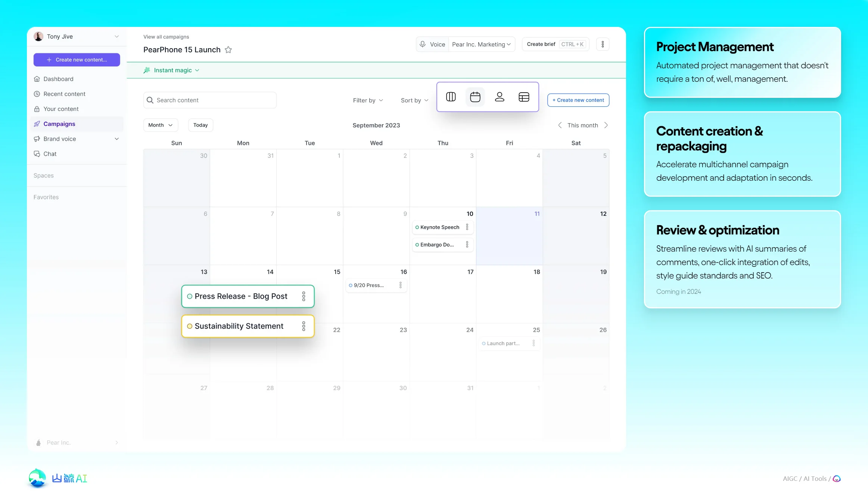Open the Project Management feature card

pyautogui.click(x=743, y=62)
